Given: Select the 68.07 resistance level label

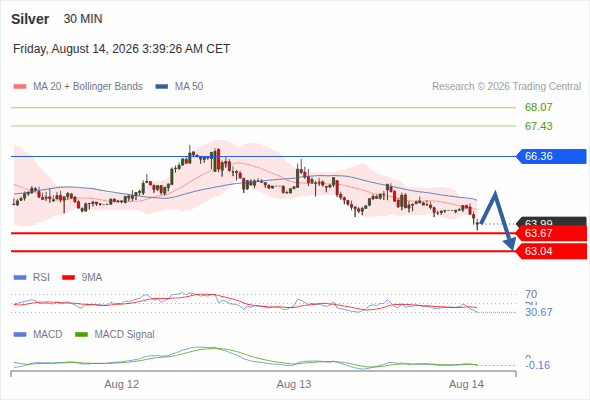Looking at the screenshot, I should coord(539,108).
